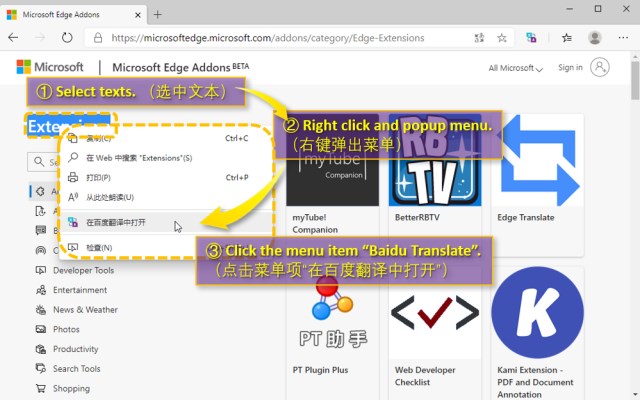Expand the All Microsoft dropdown

[516, 68]
